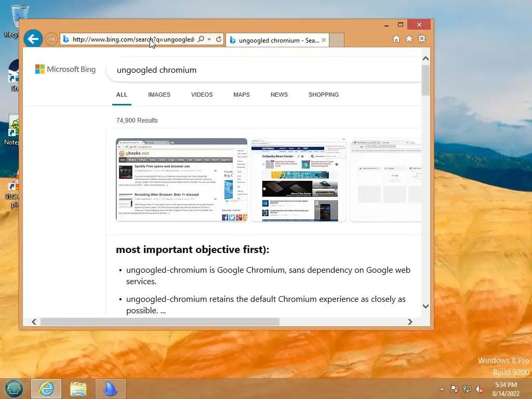Open the Tools gear icon
532x399 pixels.
point(422,38)
